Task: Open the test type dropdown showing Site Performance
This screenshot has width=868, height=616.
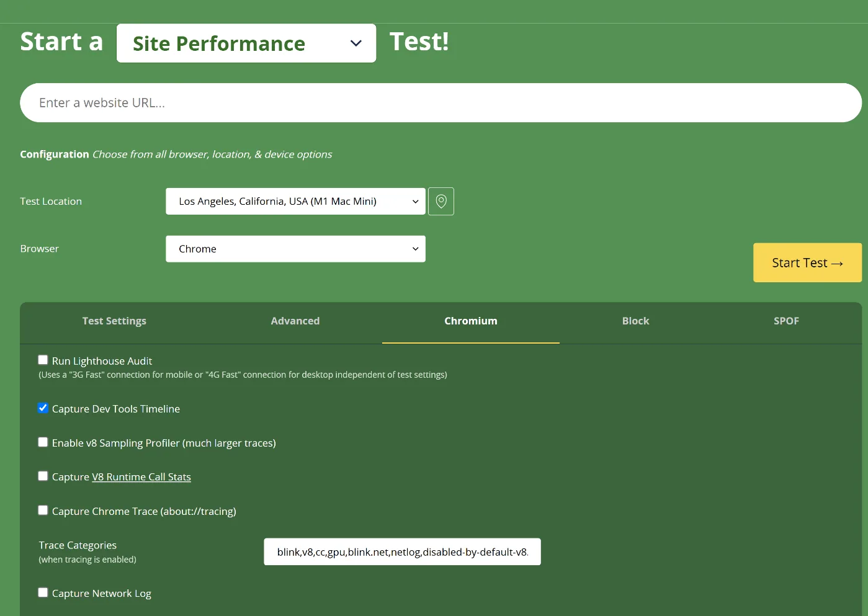Action: coord(246,43)
